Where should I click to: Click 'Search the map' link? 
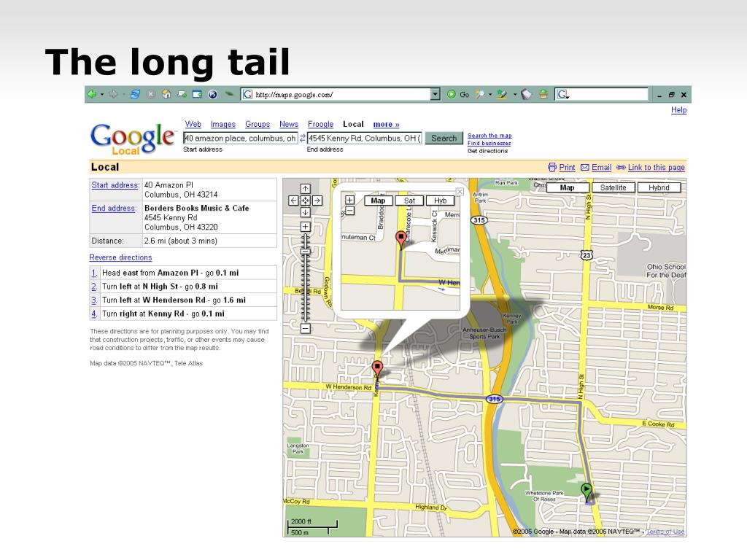click(489, 135)
